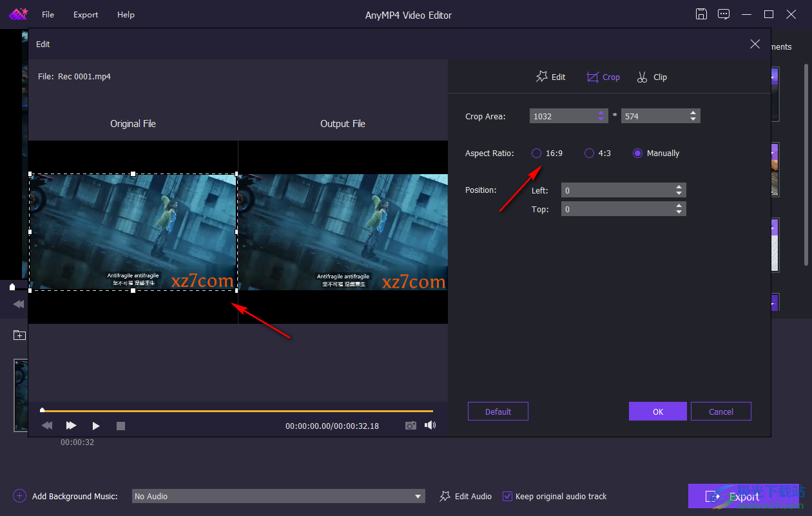Increase crop width with up arrow
The width and height of the screenshot is (812, 516).
coord(601,113)
